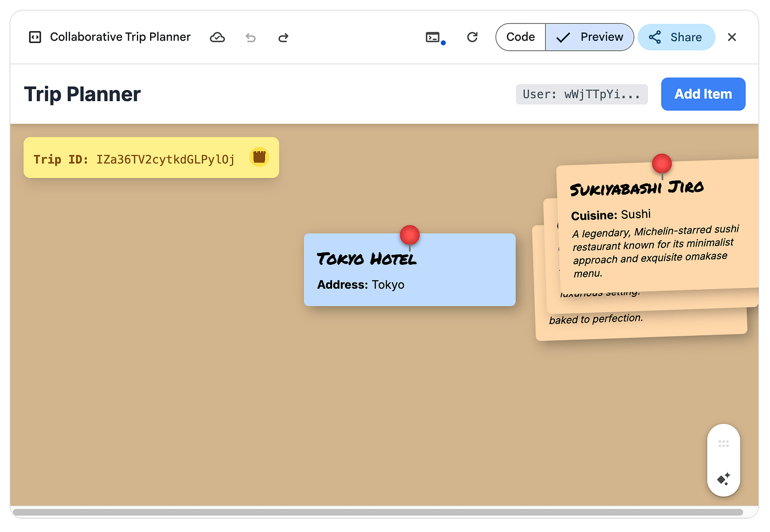Image resolution: width=770 pixels, height=532 pixels.
Task: Switch to the Preview view
Action: [590, 37]
